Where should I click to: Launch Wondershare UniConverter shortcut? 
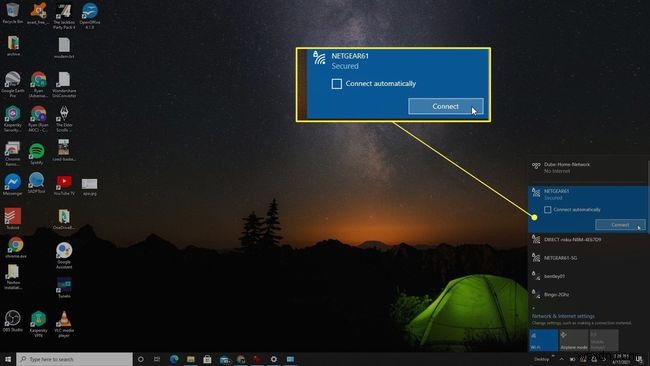(64, 84)
